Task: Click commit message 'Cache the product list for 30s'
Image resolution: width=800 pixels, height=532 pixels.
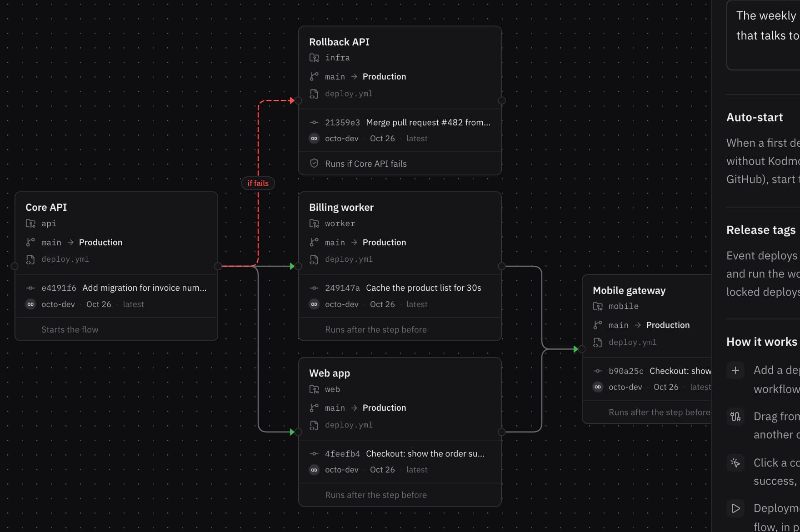Action: pos(424,288)
